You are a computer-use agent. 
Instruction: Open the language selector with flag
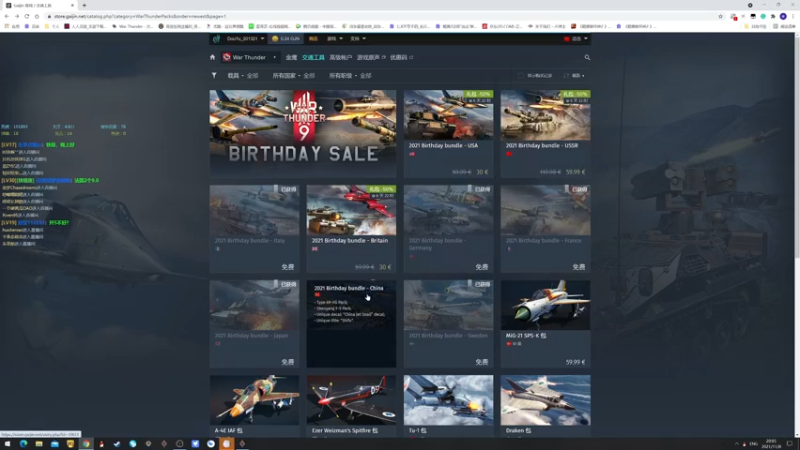(576, 39)
